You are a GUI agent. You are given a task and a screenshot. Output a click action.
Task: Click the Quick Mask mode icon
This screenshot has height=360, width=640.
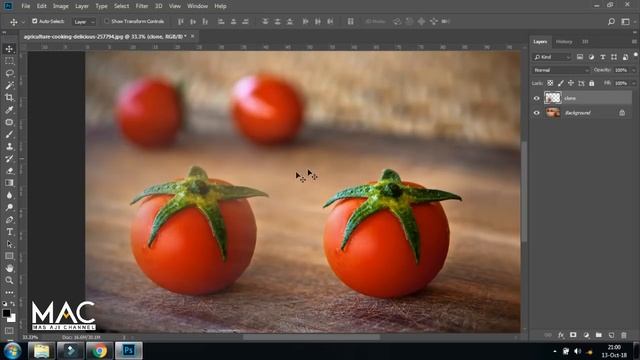pos(9,331)
